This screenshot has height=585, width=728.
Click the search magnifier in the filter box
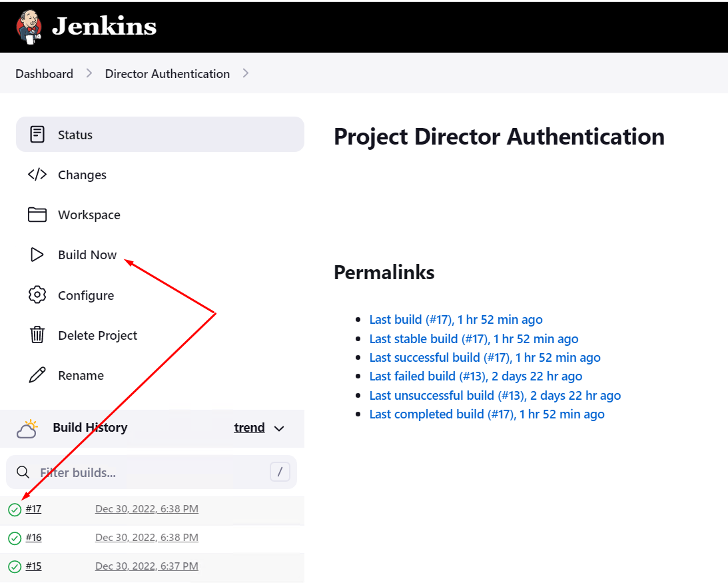pyautogui.click(x=23, y=472)
